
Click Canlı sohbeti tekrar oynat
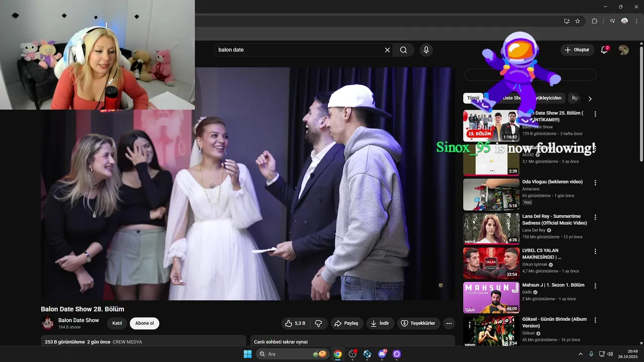281,342
